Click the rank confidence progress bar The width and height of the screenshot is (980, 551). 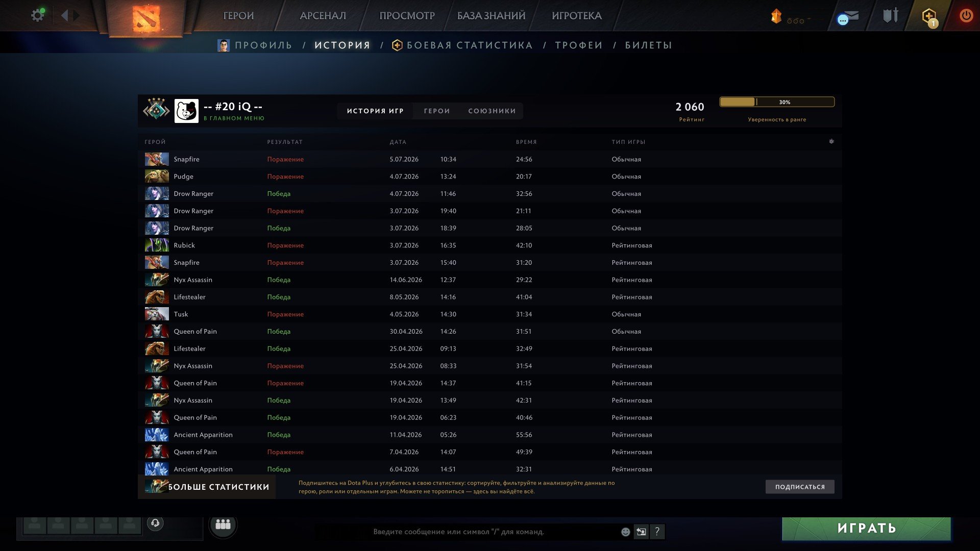tap(777, 102)
